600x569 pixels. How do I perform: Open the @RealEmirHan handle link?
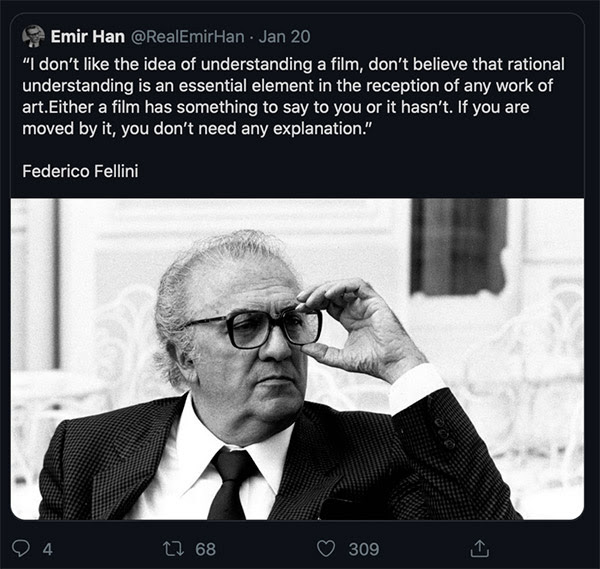click(x=188, y=37)
